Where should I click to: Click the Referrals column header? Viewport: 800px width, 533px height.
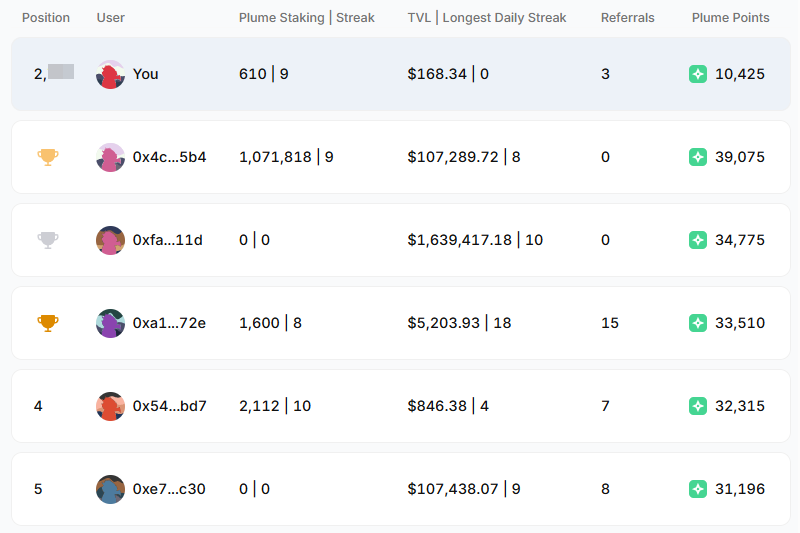(628, 18)
